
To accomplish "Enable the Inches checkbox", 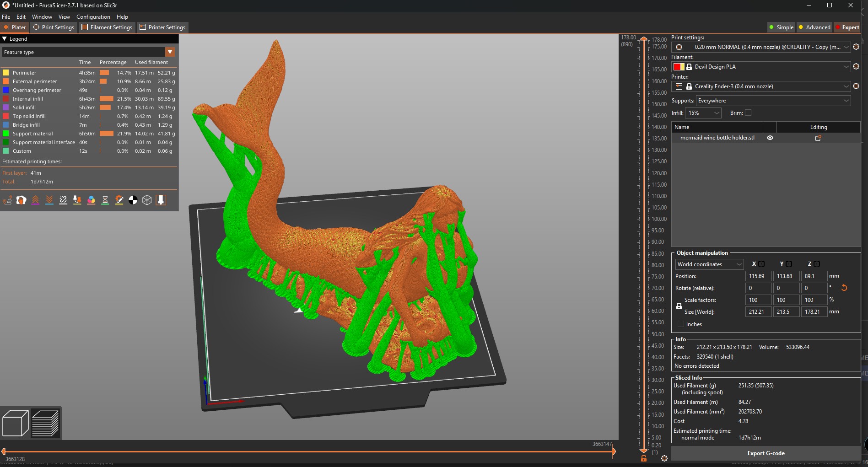I will 681,324.
